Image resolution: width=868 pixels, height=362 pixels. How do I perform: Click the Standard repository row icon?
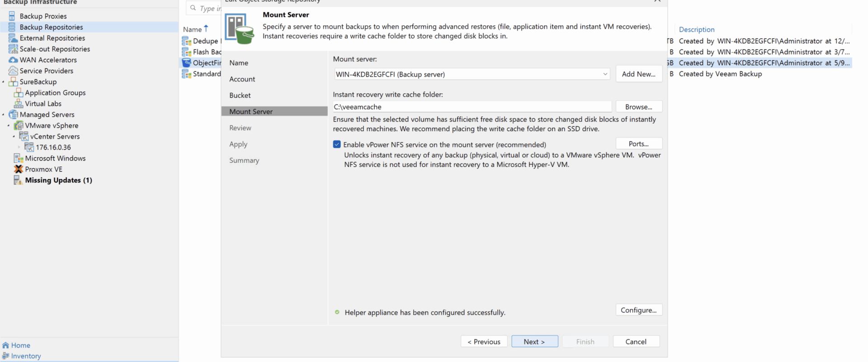pyautogui.click(x=186, y=73)
